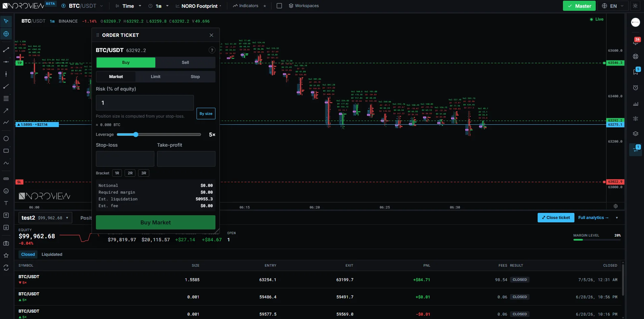Screen dimensions: 644x319
Task: Select the trend line drawing tool
Action: pyautogui.click(x=6, y=50)
